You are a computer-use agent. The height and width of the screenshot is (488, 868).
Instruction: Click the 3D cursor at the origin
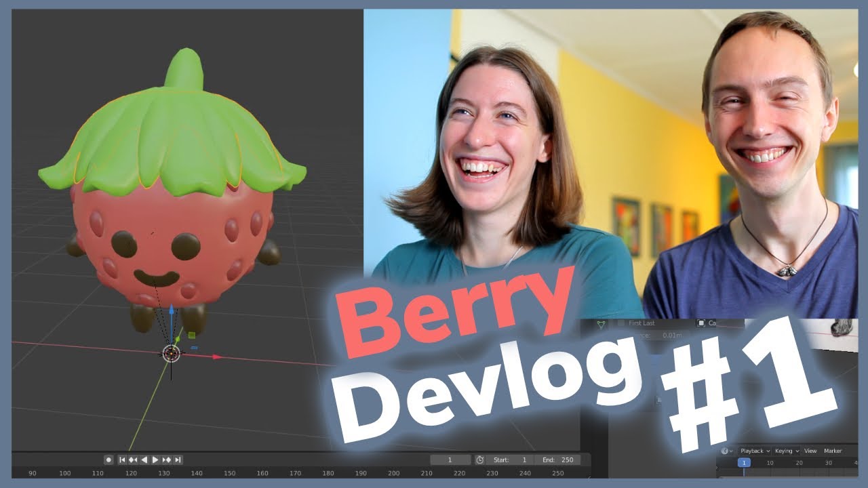tap(171, 353)
